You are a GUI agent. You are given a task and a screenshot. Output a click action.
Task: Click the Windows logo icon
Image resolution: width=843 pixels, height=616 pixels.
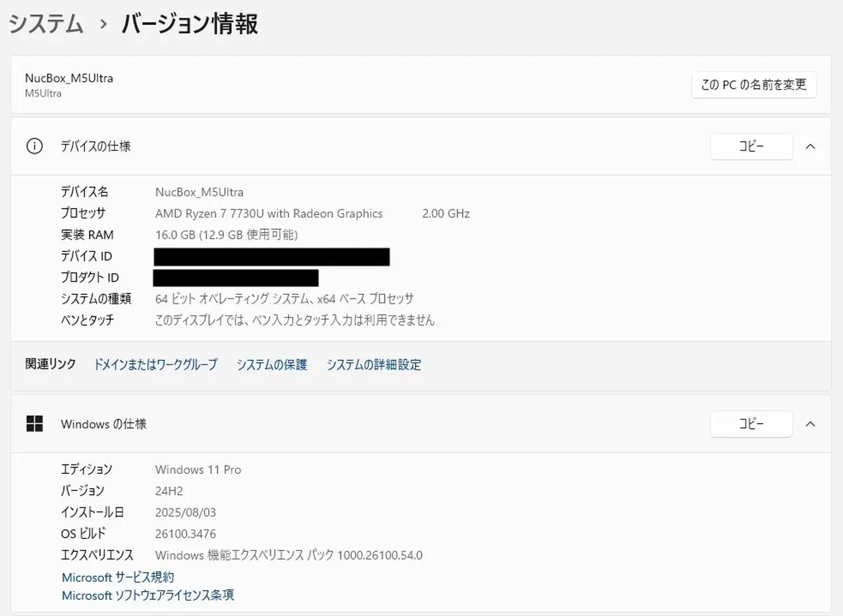pyautogui.click(x=34, y=424)
